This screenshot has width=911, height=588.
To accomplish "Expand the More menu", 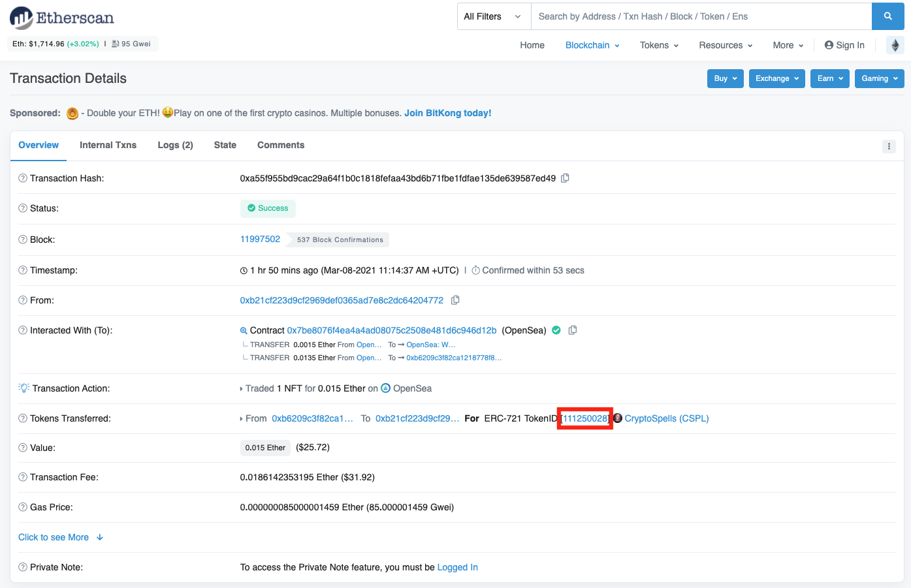I will tap(788, 45).
